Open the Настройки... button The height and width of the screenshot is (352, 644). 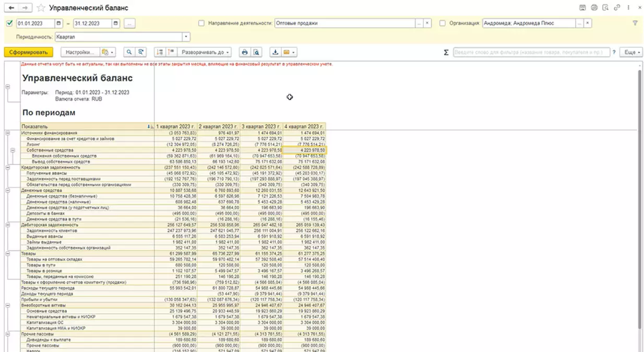[x=80, y=52]
